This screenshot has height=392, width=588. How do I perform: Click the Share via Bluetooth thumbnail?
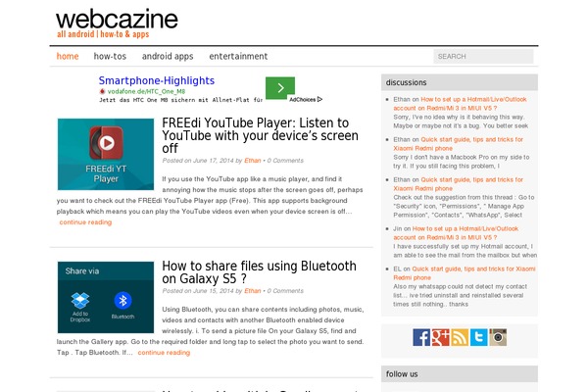point(106,297)
